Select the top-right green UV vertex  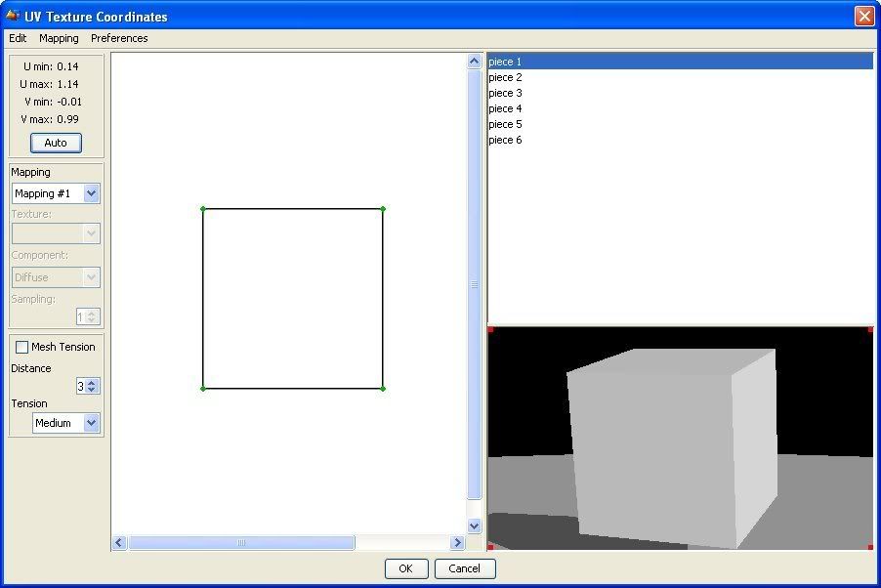point(383,209)
